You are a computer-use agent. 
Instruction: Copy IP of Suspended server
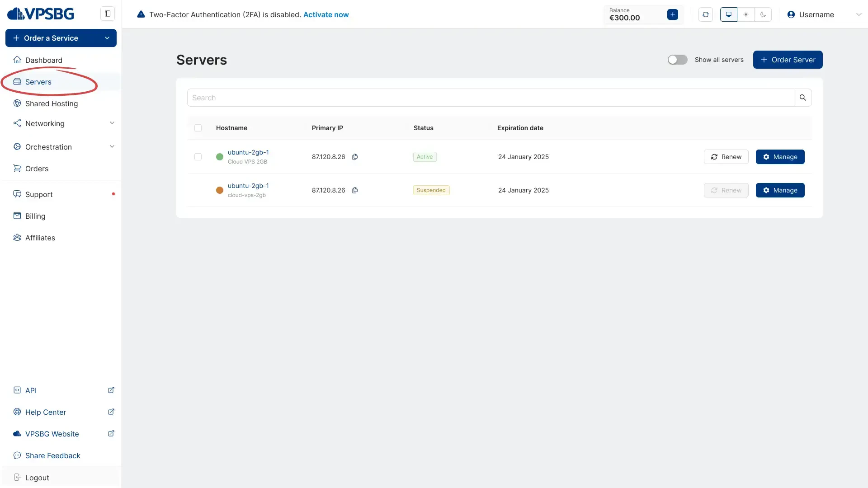tap(355, 190)
